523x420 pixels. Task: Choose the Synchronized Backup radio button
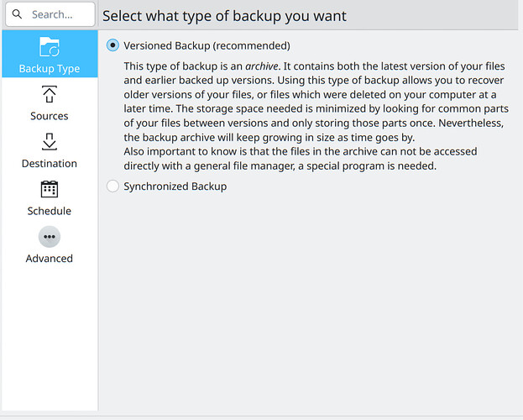pos(112,186)
